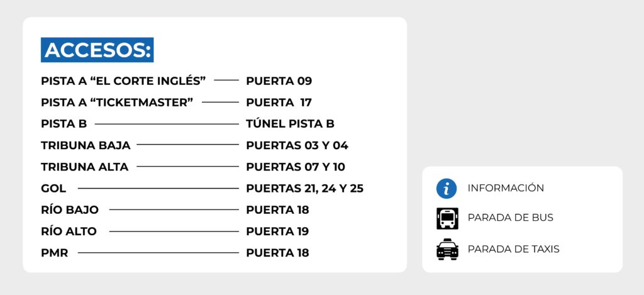Click the PUERTA 09 text
644x295 pixels.
coord(279,81)
